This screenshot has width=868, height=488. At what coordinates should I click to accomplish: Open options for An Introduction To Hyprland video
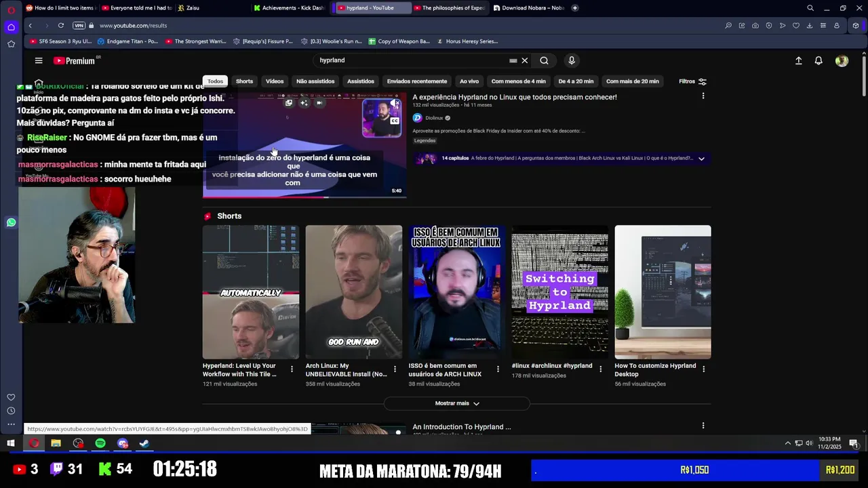[x=703, y=426]
